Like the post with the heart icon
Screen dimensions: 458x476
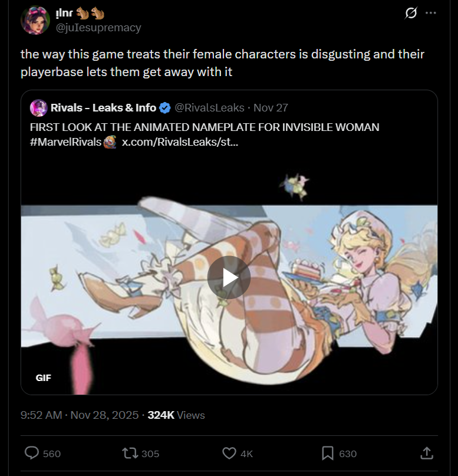229,453
